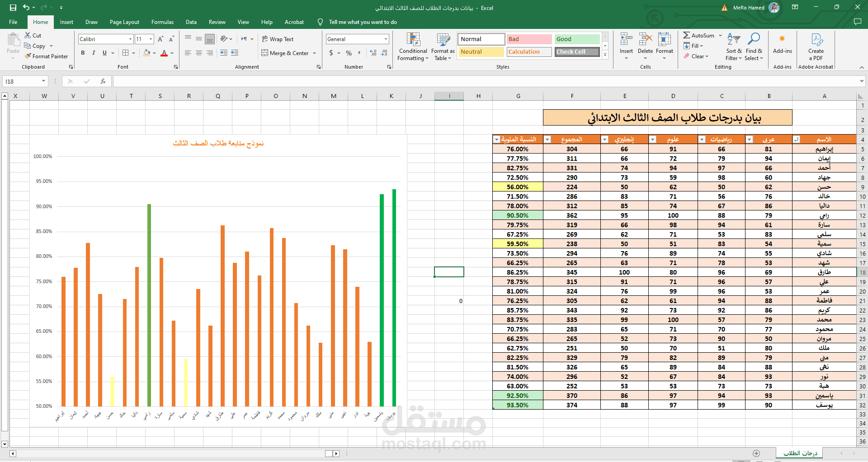The height and width of the screenshot is (462, 868).
Task: Select the Format Painter brush
Action: (x=28, y=56)
